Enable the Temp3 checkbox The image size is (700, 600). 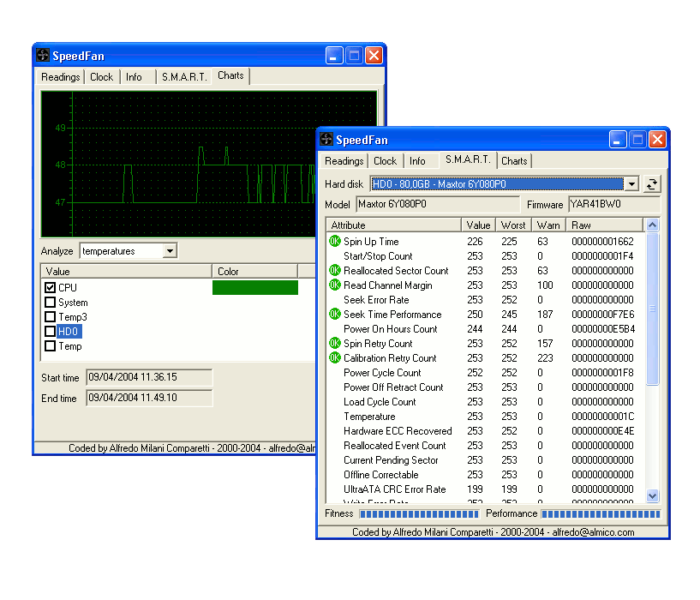(x=50, y=317)
